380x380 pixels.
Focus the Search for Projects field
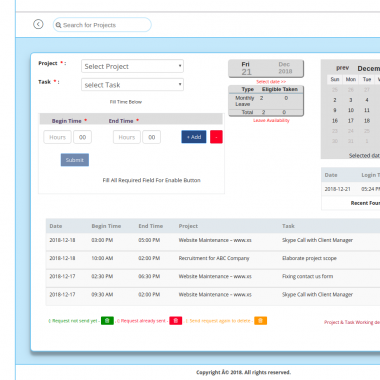[x=102, y=25]
